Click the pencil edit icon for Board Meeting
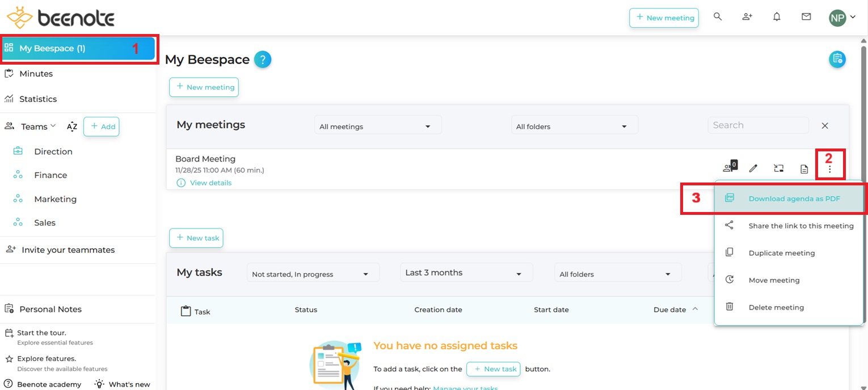Screen dimensions: 868x390 click(753, 168)
